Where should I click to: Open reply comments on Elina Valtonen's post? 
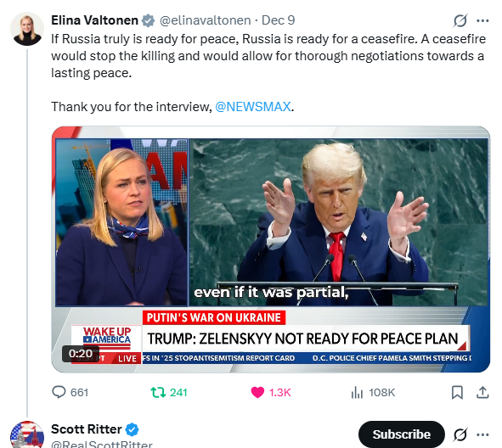pos(71,392)
